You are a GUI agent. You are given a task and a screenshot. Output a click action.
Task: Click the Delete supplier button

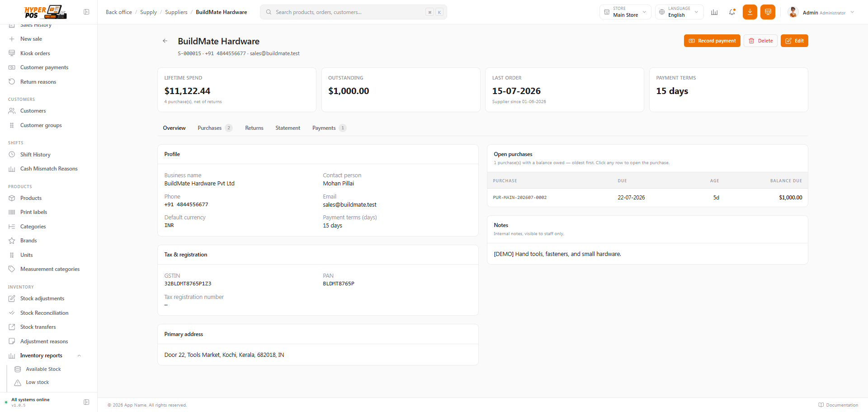pyautogui.click(x=760, y=41)
